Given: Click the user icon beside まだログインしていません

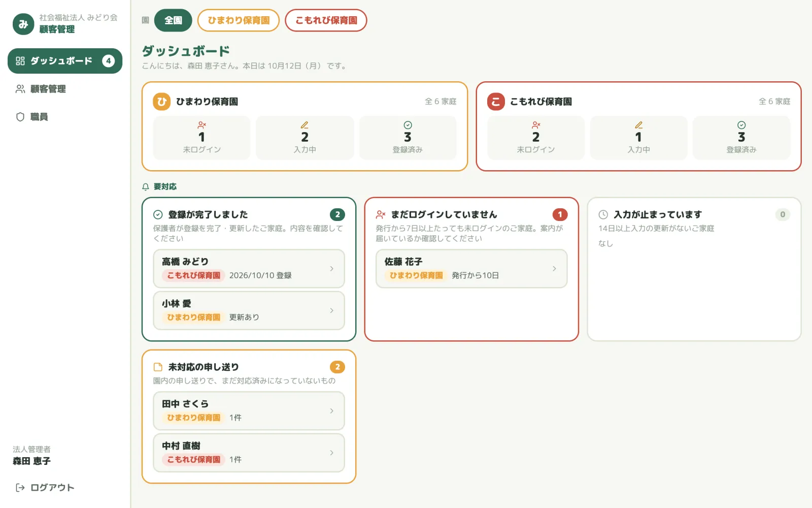Looking at the screenshot, I should pyautogui.click(x=381, y=214).
